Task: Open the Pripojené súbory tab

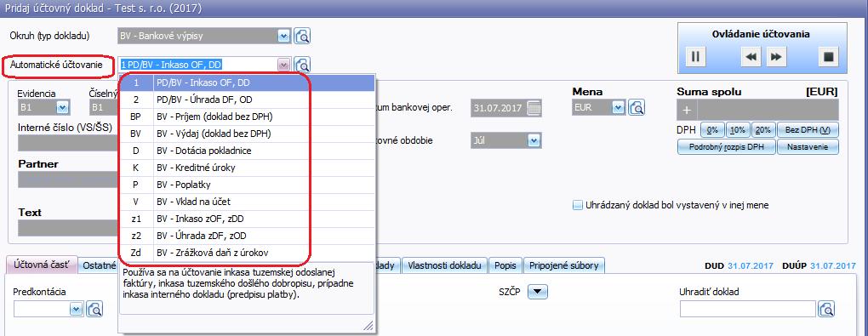Action: click(x=563, y=265)
